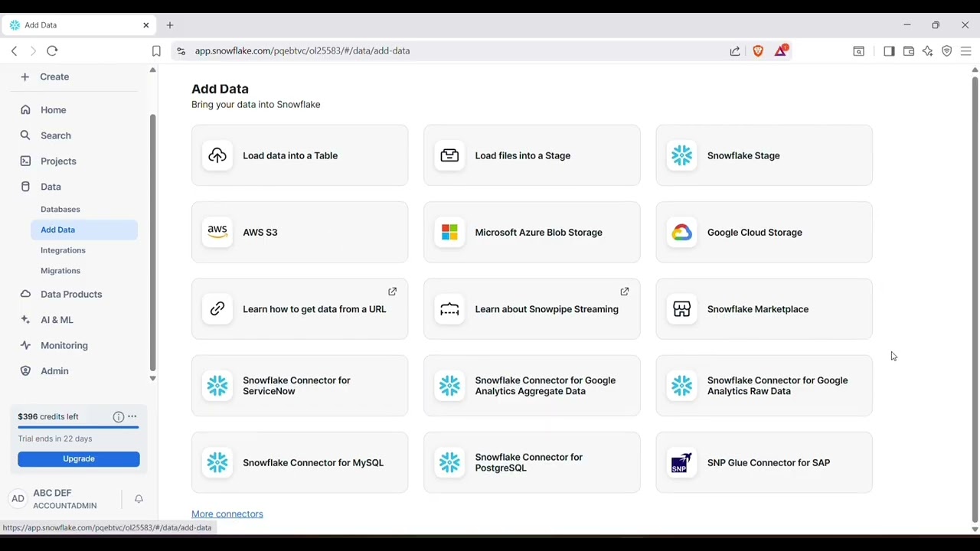Click the AWS S3 logo icon
Image resolution: width=980 pixels, height=551 pixels.
pos(217,232)
